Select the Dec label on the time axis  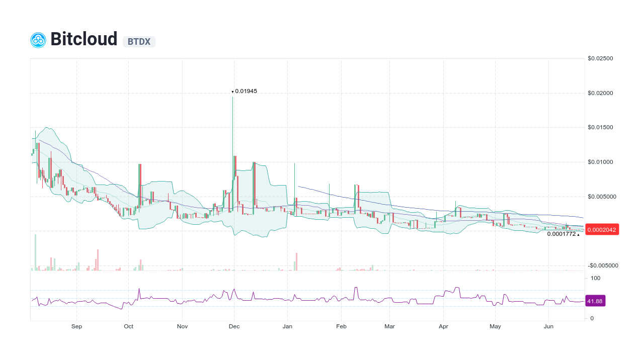(234, 326)
